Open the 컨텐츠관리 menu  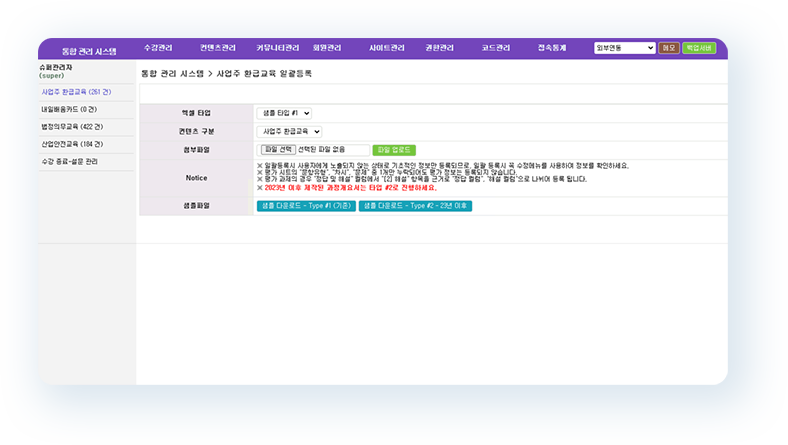pos(217,48)
